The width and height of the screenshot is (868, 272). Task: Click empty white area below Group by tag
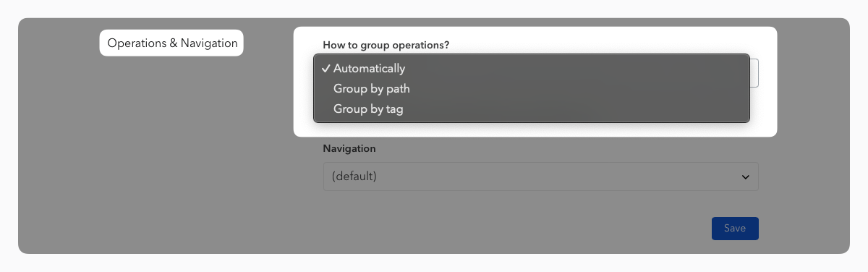(x=535, y=129)
